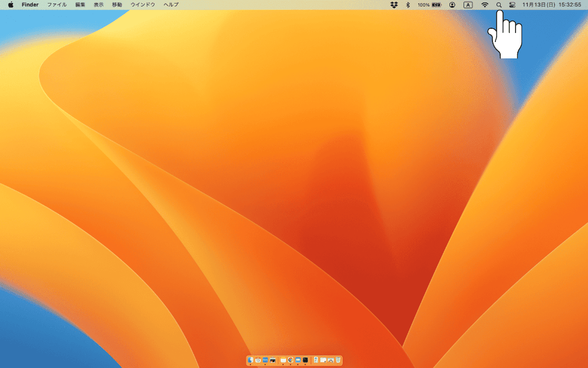The image size is (588, 368).
Task: Open the Bluetooth status menu
Action: [x=408, y=5]
